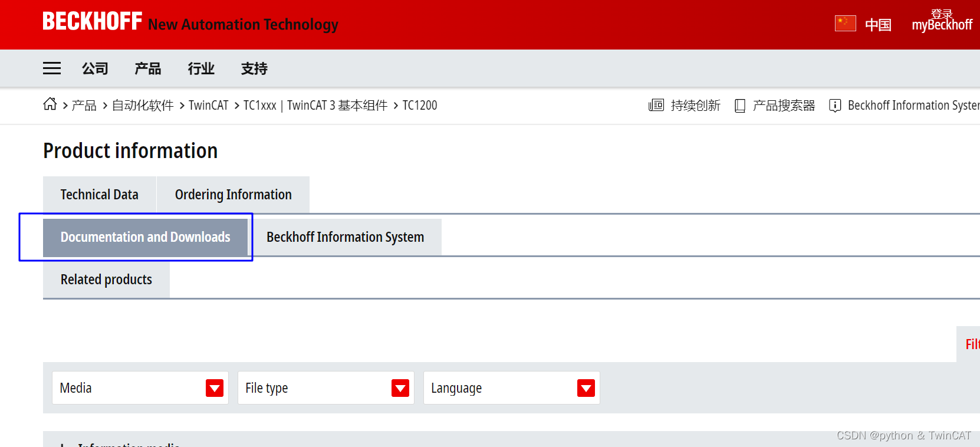
Task: Click the China flag icon
Action: pos(846,24)
